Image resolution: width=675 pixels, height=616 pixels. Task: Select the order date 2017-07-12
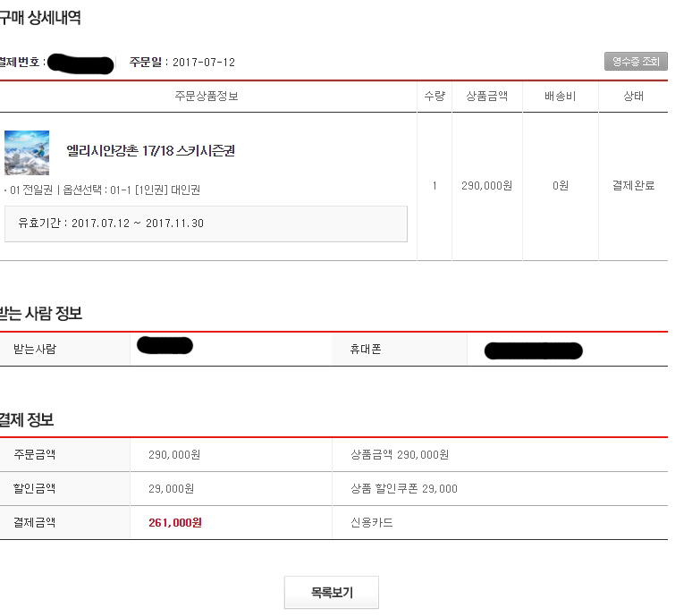pyautogui.click(x=204, y=63)
